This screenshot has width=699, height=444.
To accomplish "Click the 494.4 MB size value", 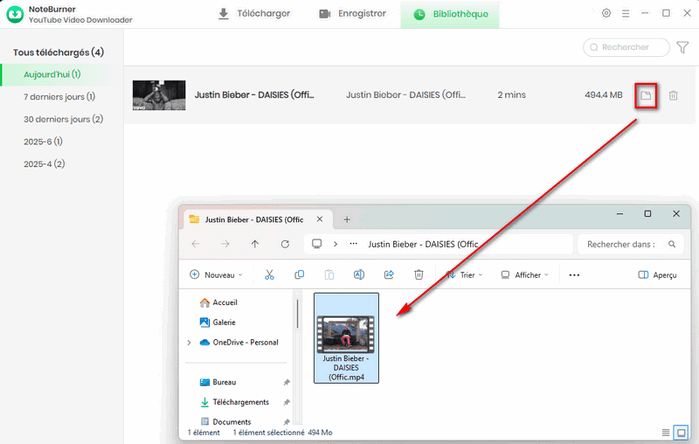I will 603,95.
